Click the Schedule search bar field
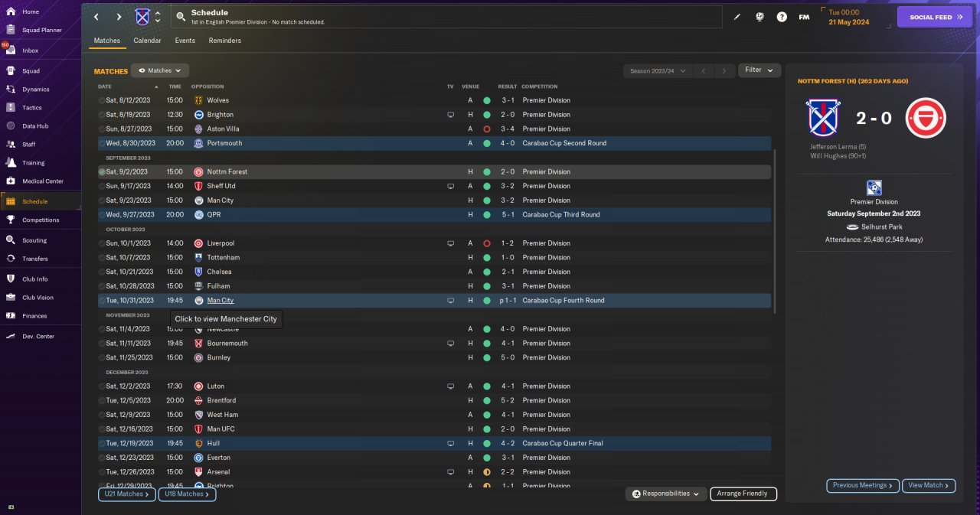Viewport: 980px width, 515px height. [x=446, y=17]
